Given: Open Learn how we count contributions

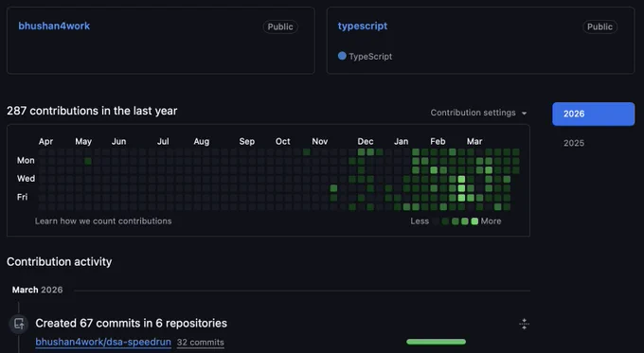Looking at the screenshot, I should [103, 221].
